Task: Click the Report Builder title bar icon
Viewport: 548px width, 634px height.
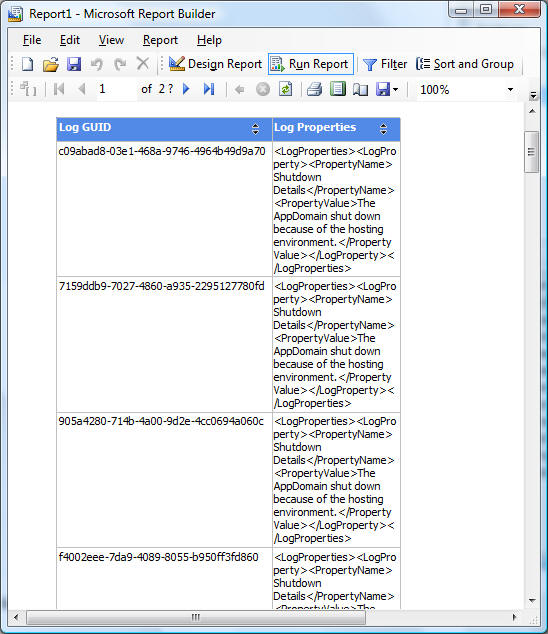Action: [15, 14]
